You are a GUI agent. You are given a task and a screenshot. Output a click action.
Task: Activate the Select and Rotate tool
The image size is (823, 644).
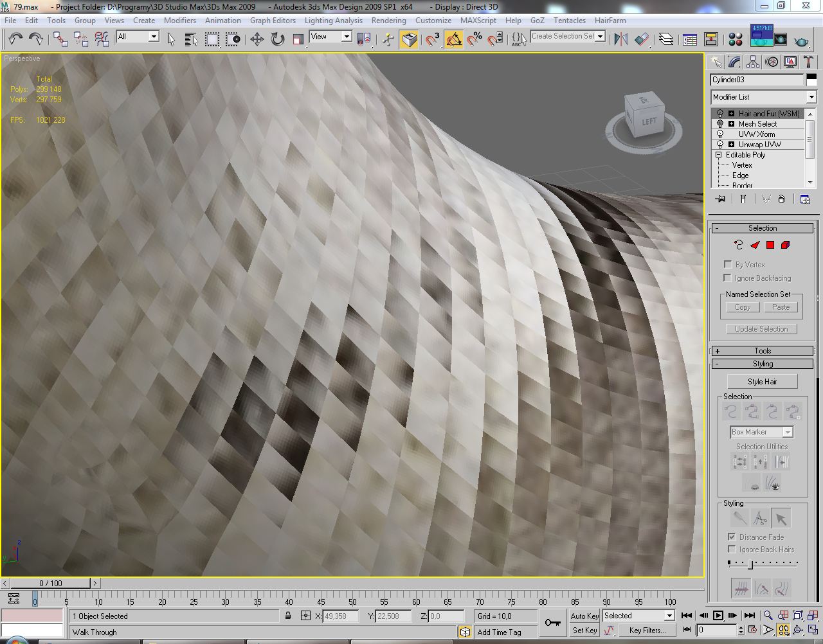277,39
